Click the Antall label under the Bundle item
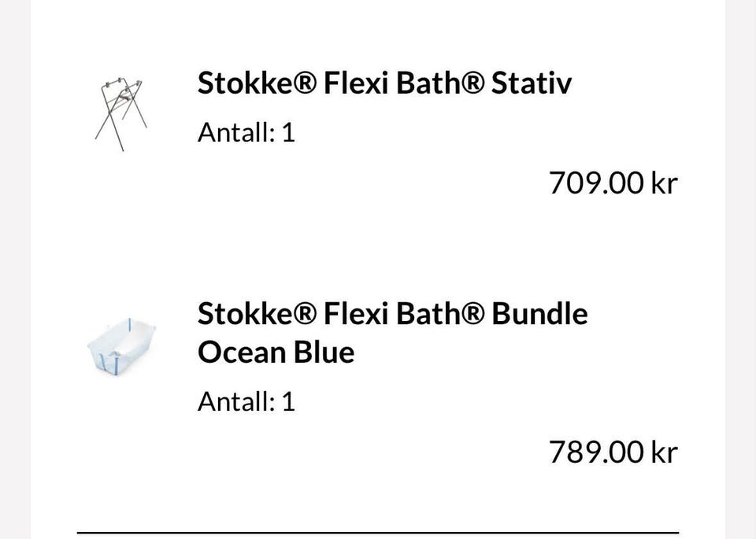This screenshot has width=756, height=539. [236, 402]
